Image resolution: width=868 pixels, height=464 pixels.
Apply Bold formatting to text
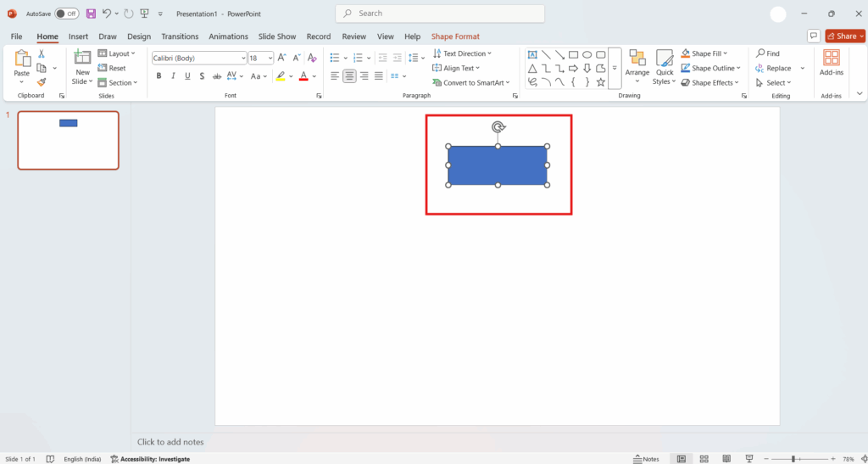pyautogui.click(x=159, y=76)
